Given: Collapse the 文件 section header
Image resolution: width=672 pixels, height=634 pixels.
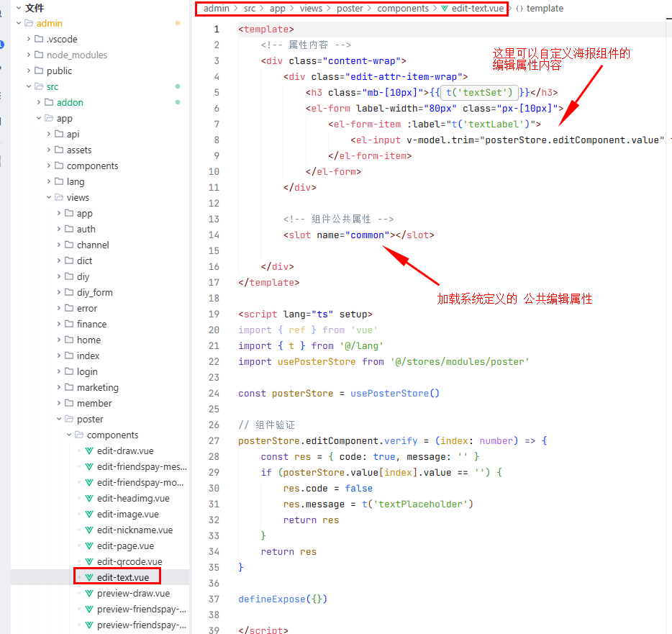Looking at the screenshot, I should tap(19, 8).
